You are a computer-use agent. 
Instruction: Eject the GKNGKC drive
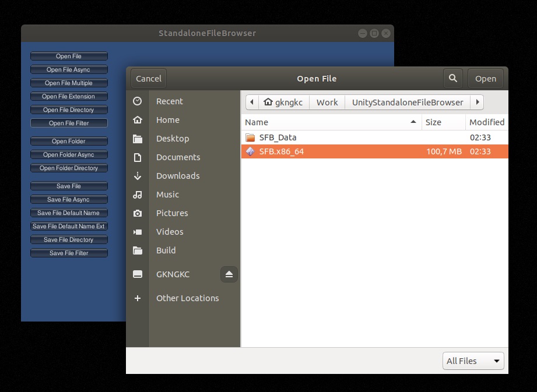[229, 274]
